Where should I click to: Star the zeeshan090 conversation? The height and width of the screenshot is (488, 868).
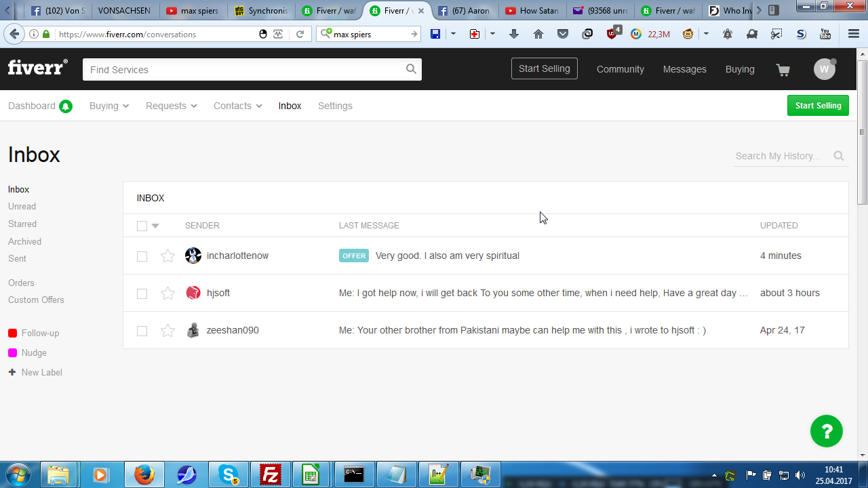click(x=167, y=331)
